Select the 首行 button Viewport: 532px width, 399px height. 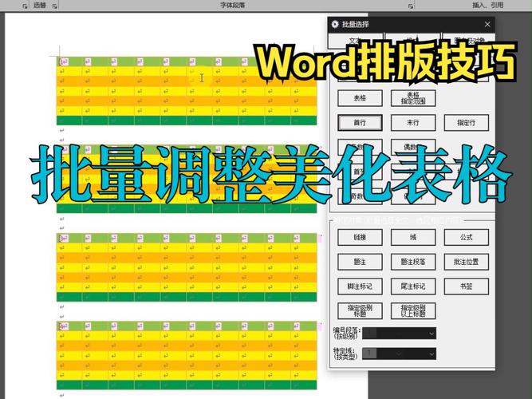point(360,123)
